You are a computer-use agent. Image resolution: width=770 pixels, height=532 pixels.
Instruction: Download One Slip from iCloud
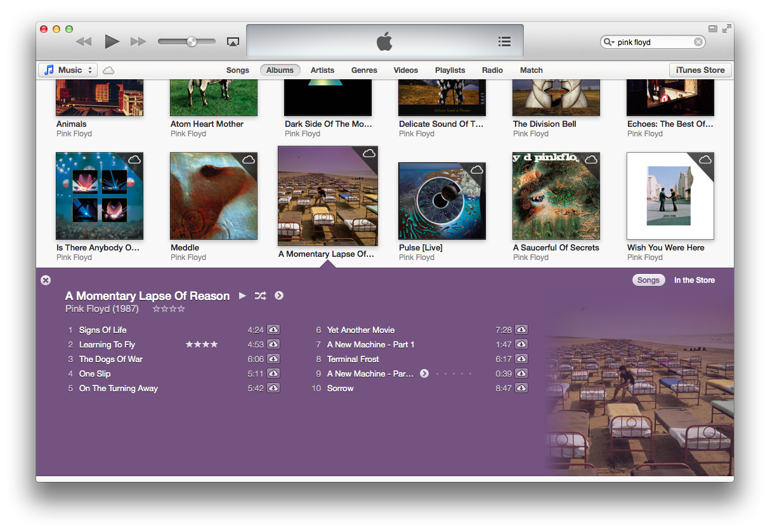pyautogui.click(x=273, y=373)
